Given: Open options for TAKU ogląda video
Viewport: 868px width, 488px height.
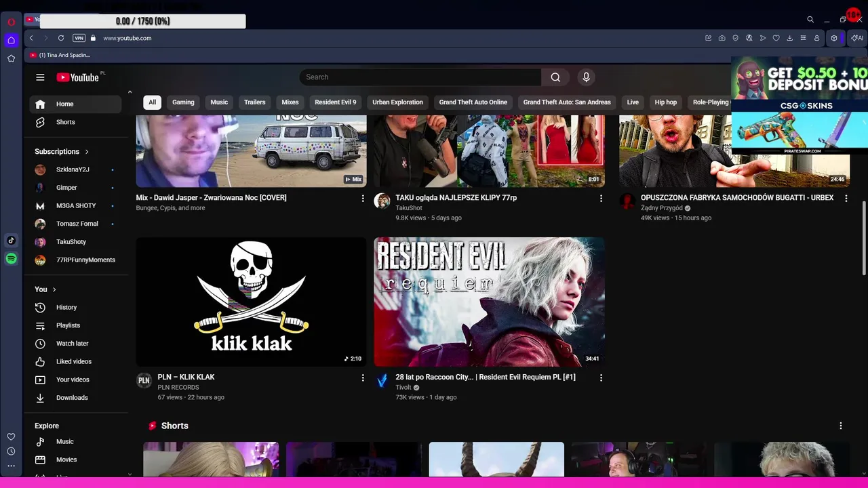Looking at the screenshot, I should coord(601,199).
